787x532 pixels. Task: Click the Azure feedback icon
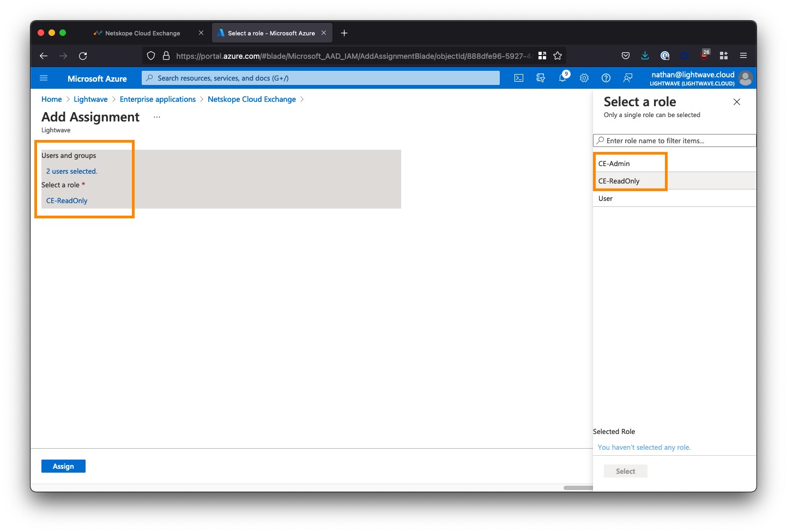coord(628,78)
